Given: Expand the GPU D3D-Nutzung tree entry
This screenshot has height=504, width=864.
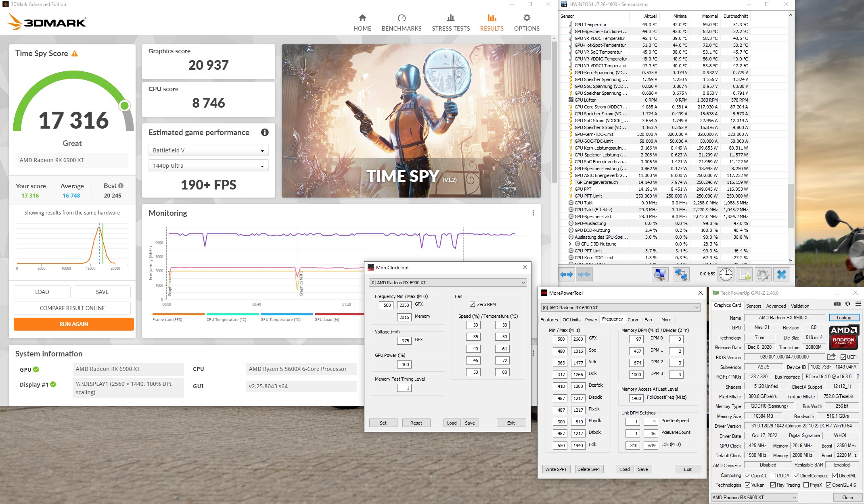Looking at the screenshot, I should 570,244.
